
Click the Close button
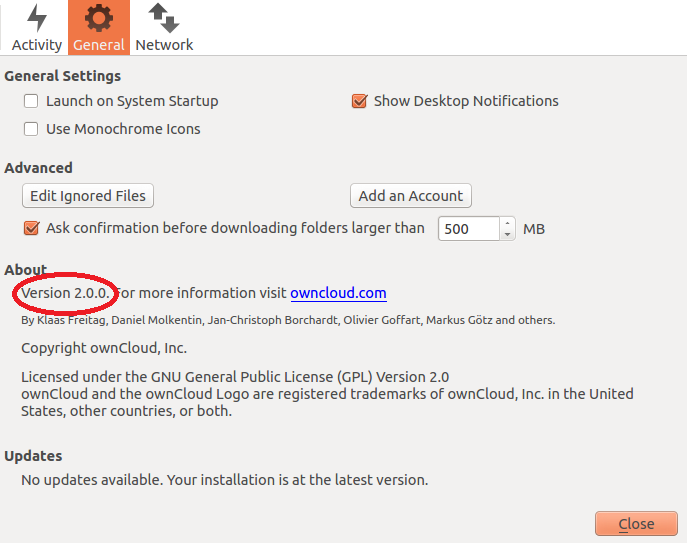coord(636,524)
